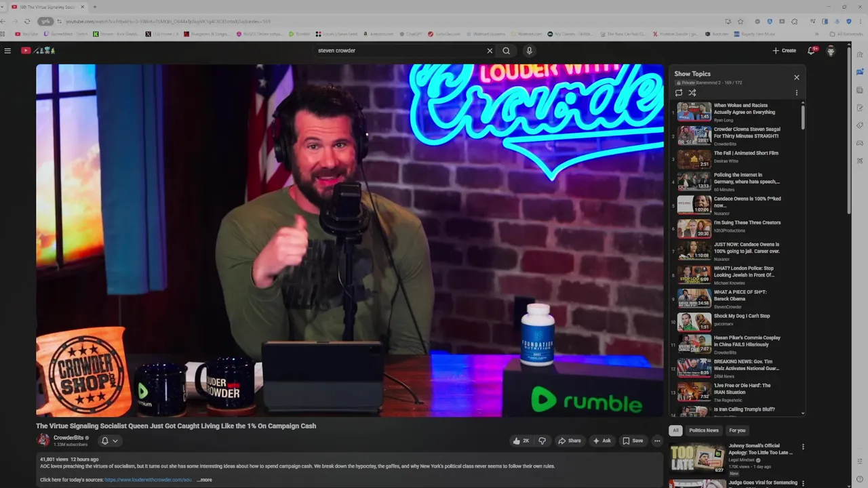Open the Create menu button
Screen dimensions: 868x488
[x=785, y=51]
